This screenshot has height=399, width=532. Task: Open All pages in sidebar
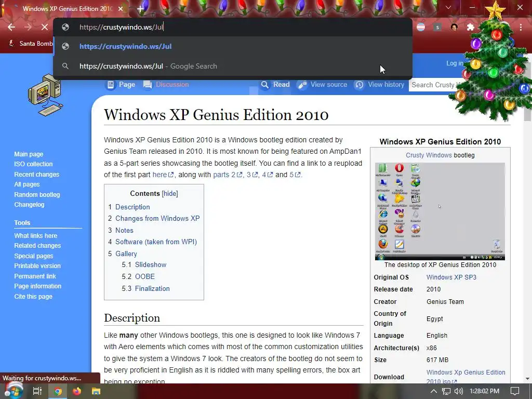27,184
